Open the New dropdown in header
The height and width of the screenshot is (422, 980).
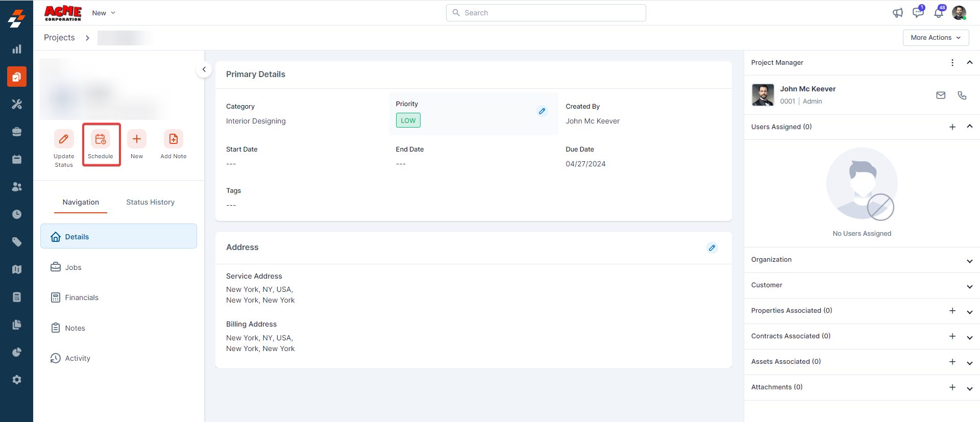pyautogui.click(x=104, y=13)
